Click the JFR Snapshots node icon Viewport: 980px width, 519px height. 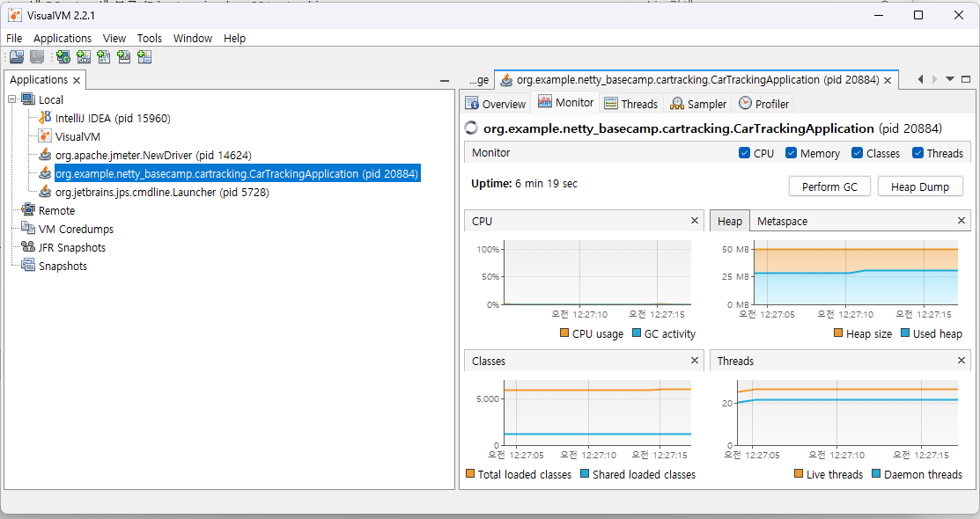[x=28, y=246]
